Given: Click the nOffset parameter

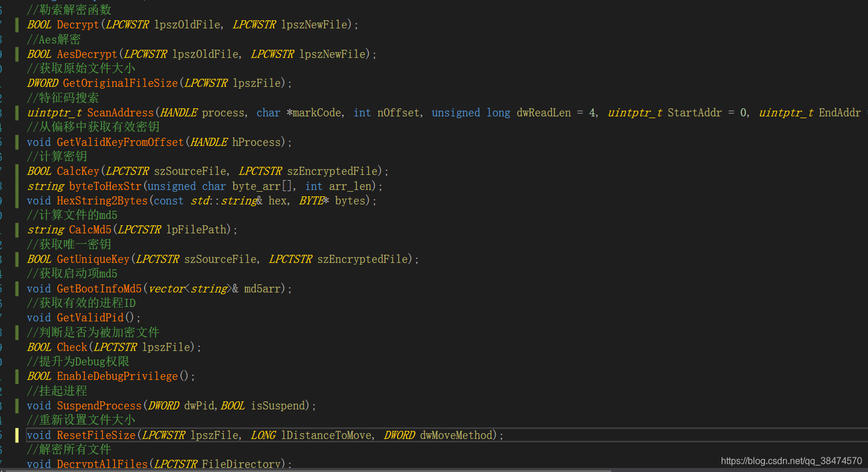Looking at the screenshot, I should [x=398, y=113].
